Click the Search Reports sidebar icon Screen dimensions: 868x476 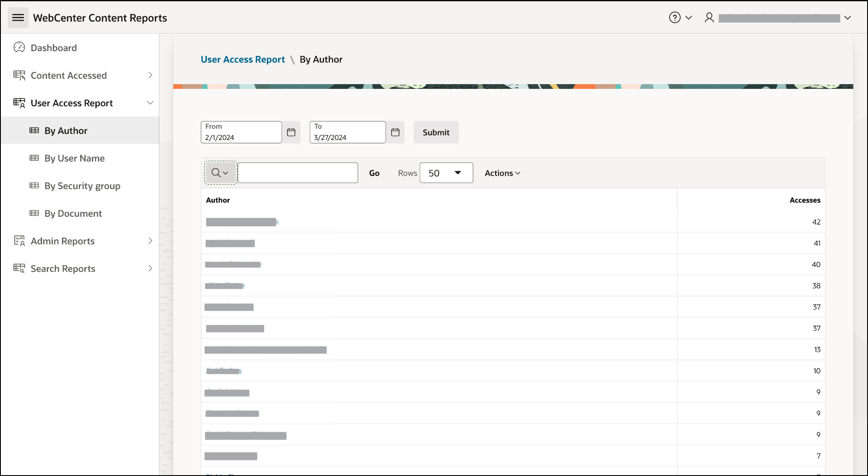pyautogui.click(x=19, y=268)
